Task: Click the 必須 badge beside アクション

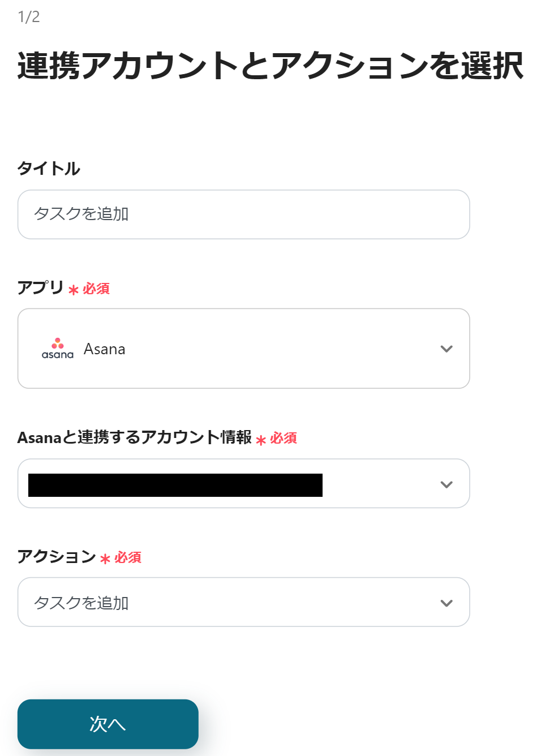Action: point(128,557)
